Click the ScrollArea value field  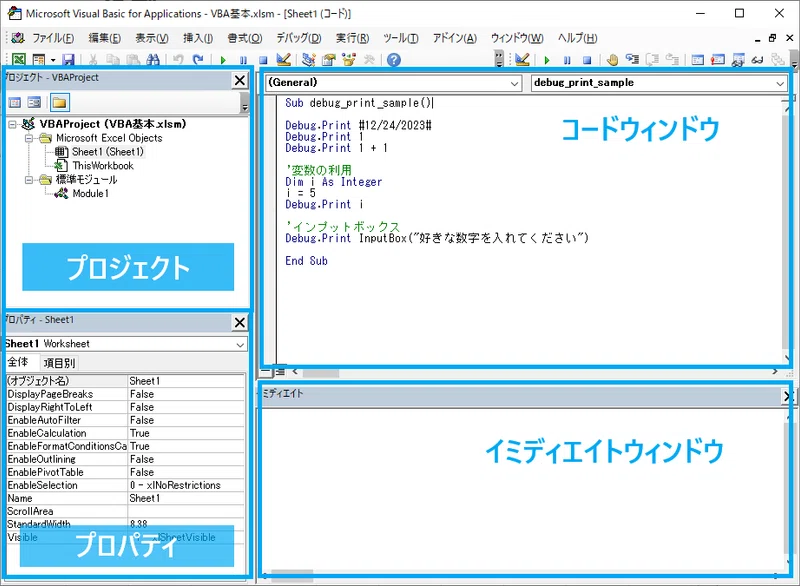point(186,511)
